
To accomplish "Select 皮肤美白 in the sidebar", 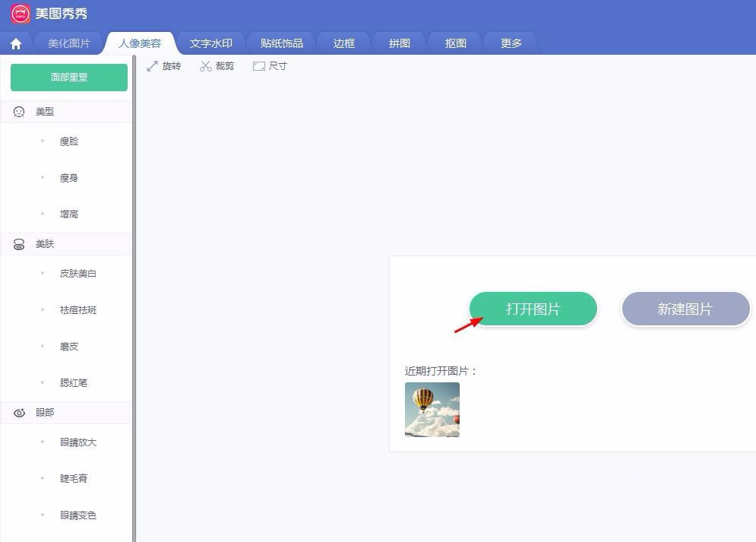I will [x=78, y=274].
